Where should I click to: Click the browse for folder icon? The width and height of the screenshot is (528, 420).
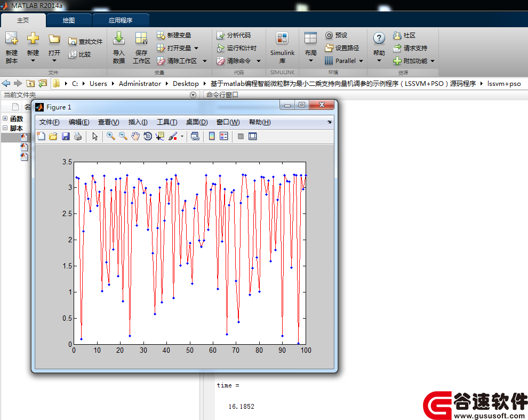click(x=43, y=83)
